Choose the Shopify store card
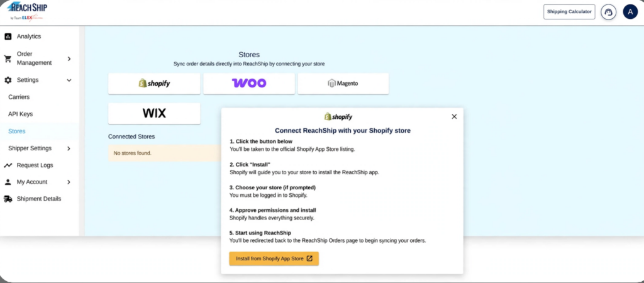Screen dimensions: 644x283 point(155,84)
